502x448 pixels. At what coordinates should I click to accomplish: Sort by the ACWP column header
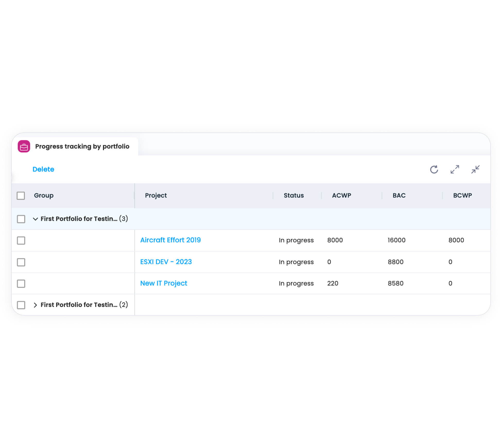point(341,195)
